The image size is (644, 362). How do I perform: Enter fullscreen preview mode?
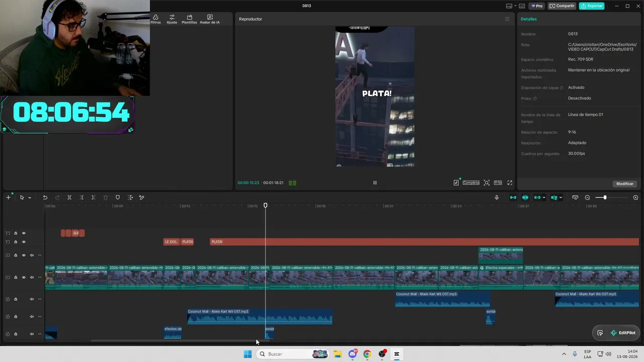click(x=510, y=183)
